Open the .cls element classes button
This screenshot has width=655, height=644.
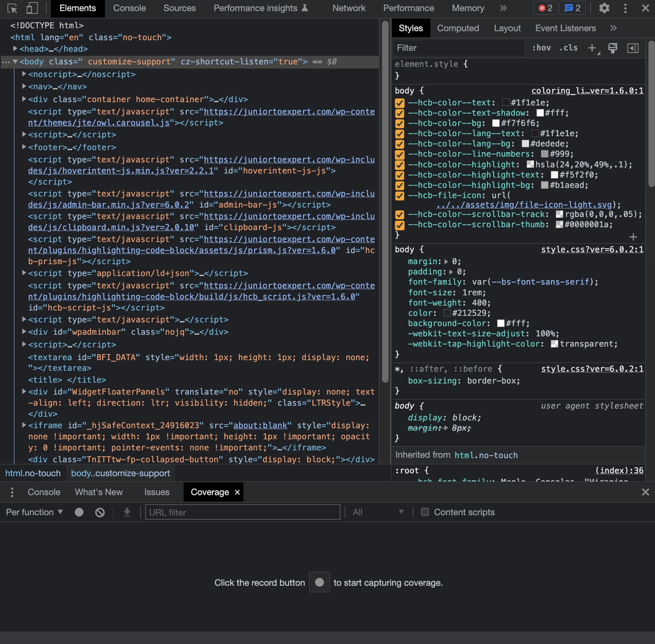(x=569, y=48)
